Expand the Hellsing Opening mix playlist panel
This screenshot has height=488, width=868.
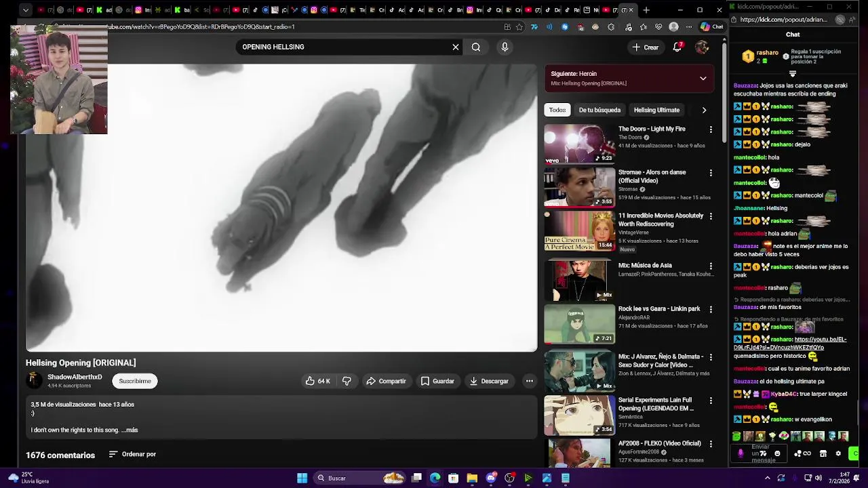point(703,78)
